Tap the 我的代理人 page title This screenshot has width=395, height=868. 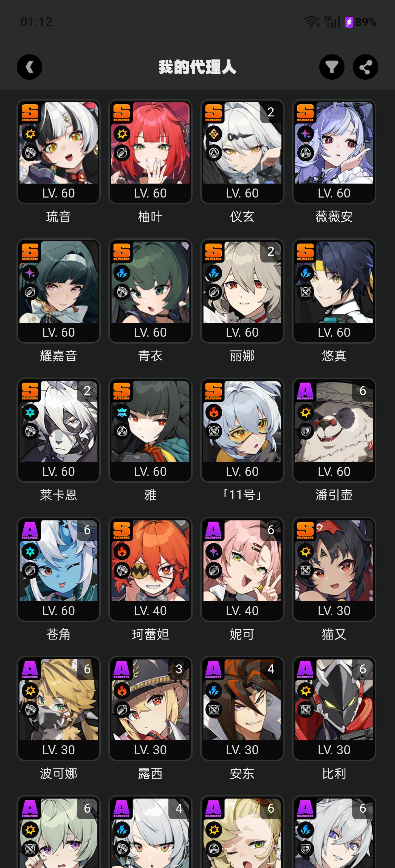[197, 67]
